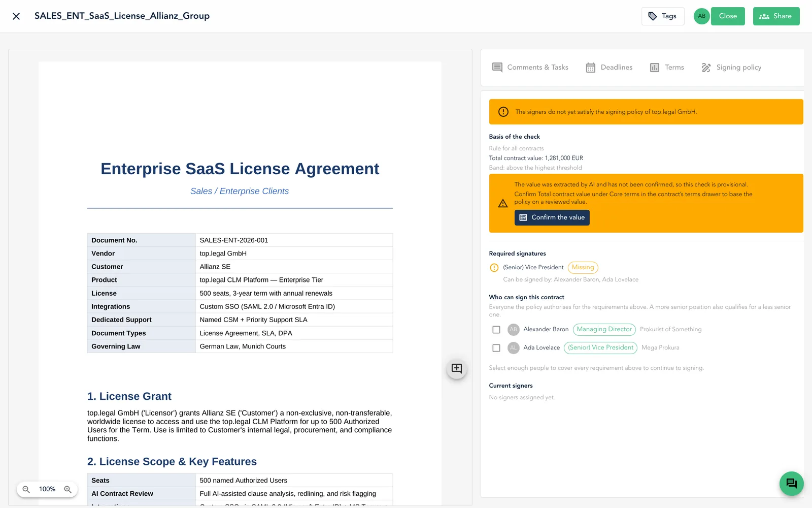Viewport: 812px width, 508px height.
Task: Click the 100% zoom level value
Action: point(47,489)
